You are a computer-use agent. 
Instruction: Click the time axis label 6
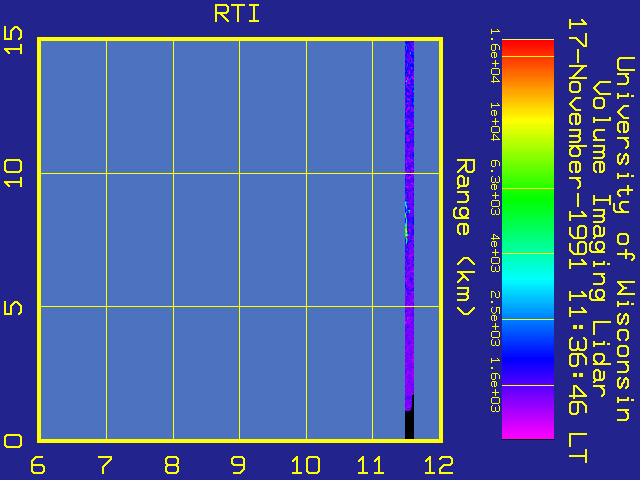pos(38,465)
